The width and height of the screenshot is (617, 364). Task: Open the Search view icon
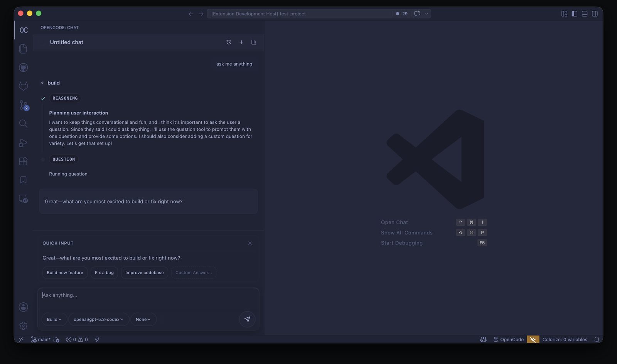pyautogui.click(x=24, y=123)
